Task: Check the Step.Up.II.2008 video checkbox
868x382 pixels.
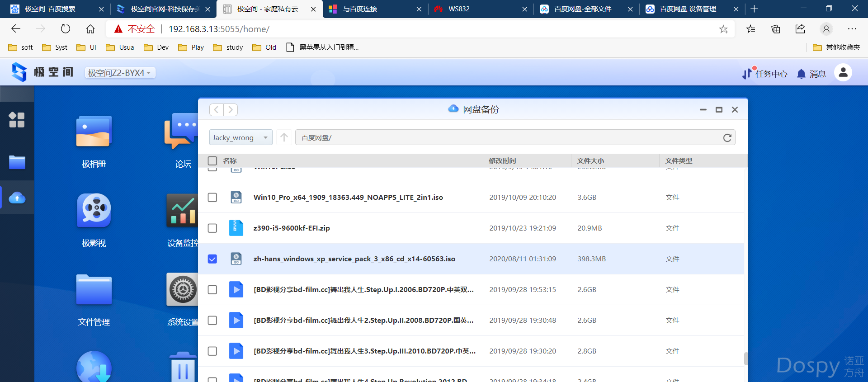Action: 212,320
